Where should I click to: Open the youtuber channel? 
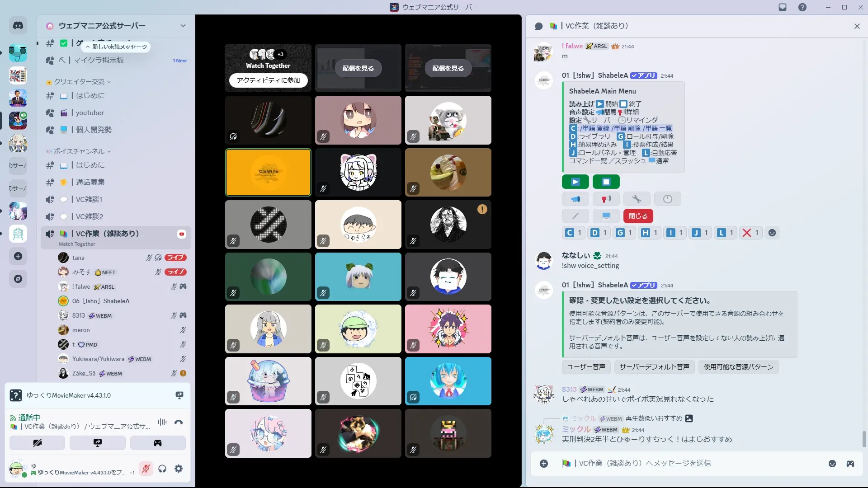point(90,113)
